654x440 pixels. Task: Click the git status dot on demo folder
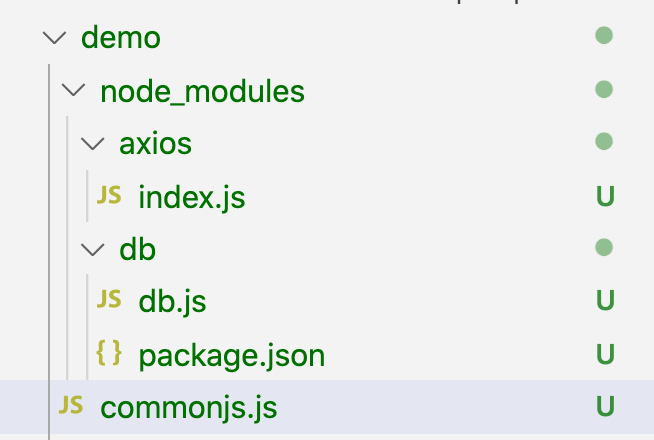[603, 37]
